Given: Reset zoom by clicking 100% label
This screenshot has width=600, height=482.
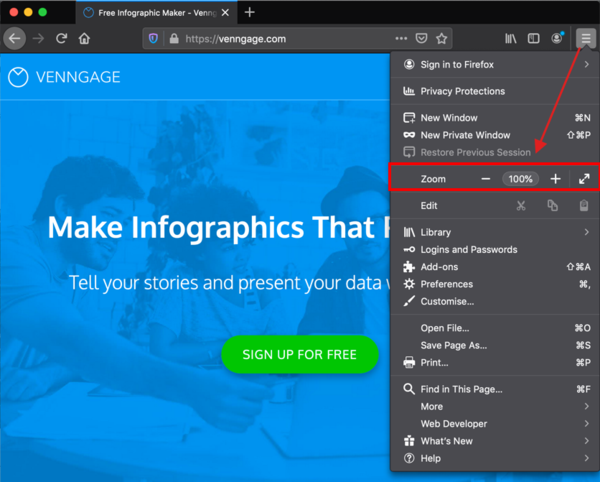Looking at the screenshot, I should coord(520,179).
